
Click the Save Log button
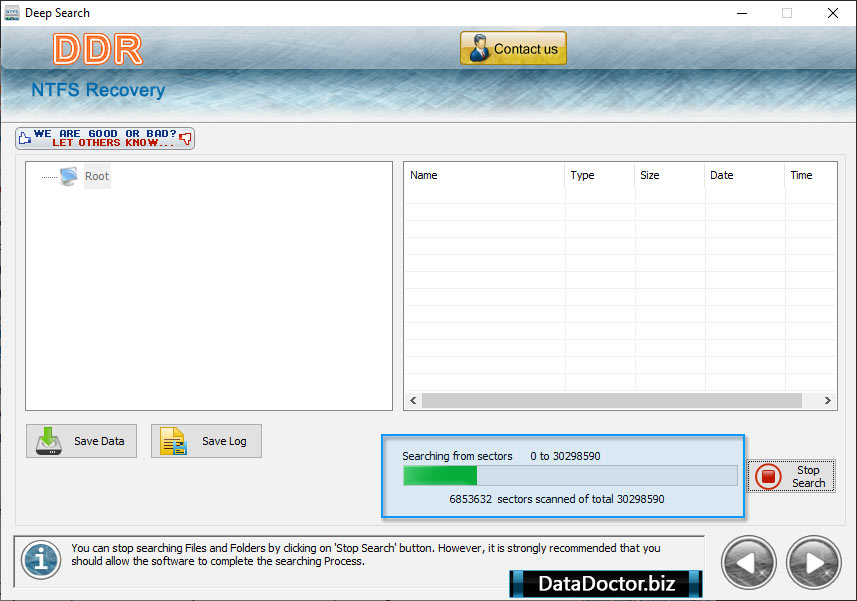tap(206, 441)
